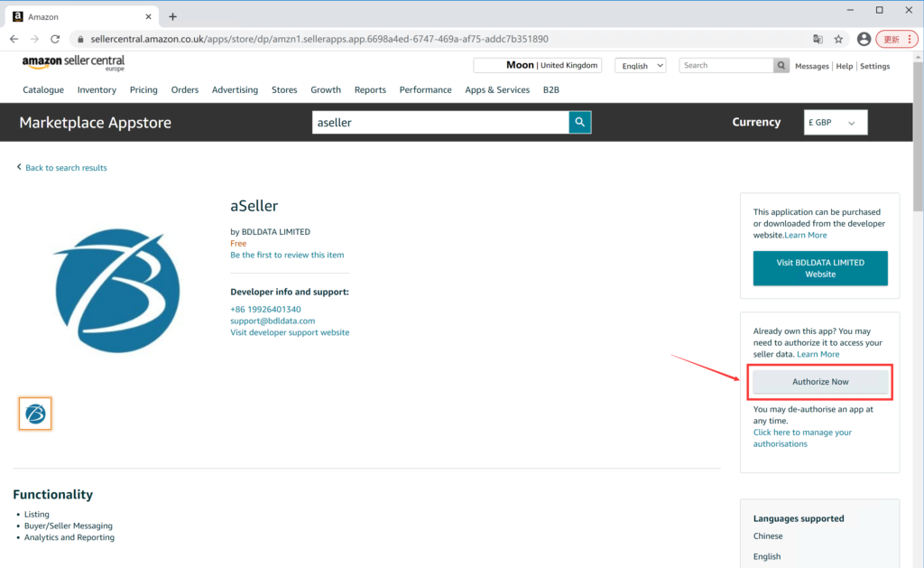Open the £ GBP currency dropdown
The width and height of the screenshot is (924, 568).
(836, 122)
